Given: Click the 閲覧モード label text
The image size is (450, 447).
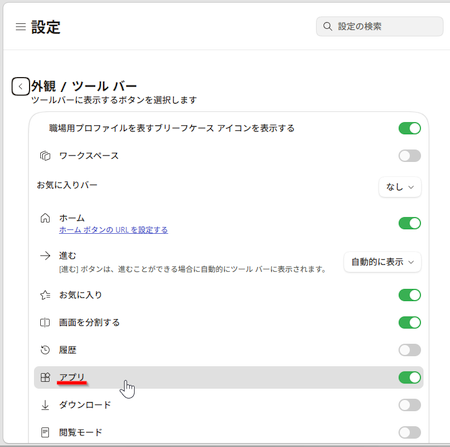Looking at the screenshot, I should [80, 432].
